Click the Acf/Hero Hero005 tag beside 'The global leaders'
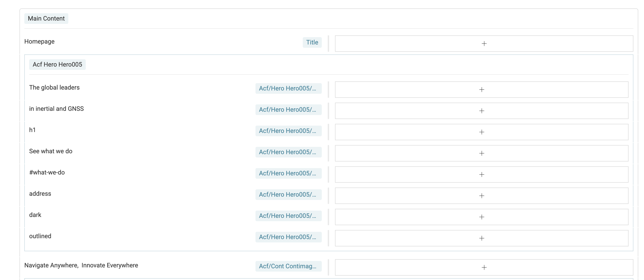The height and width of the screenshot is (280, 644). (288, 89)
